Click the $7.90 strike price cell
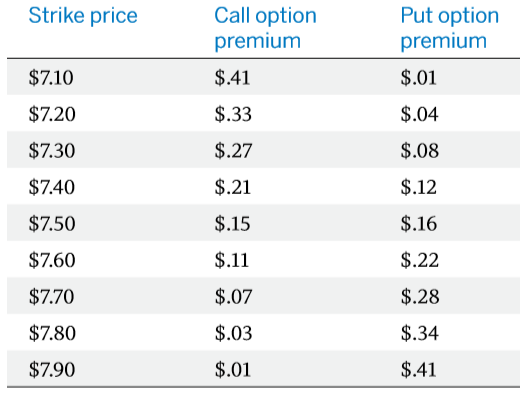520x395 pixels. [52, 369]
